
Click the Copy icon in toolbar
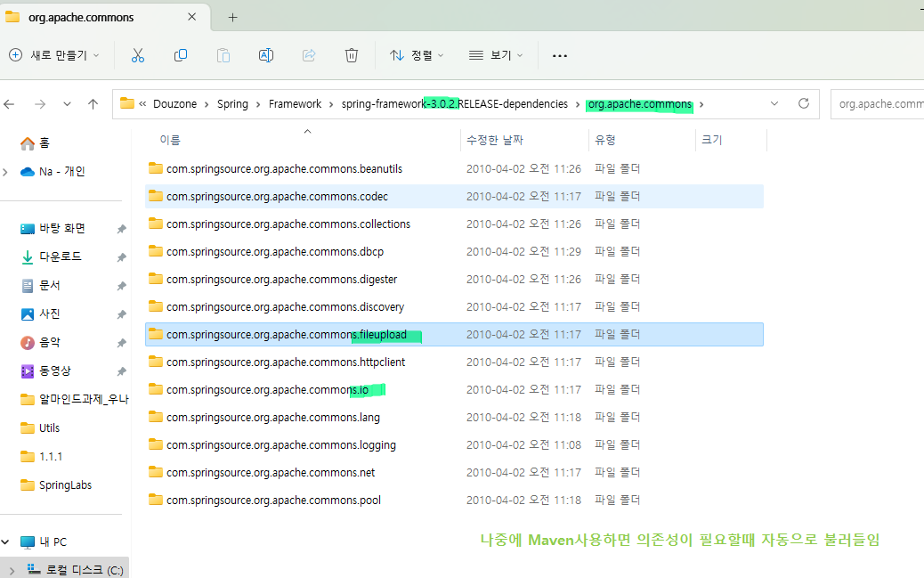181,55
